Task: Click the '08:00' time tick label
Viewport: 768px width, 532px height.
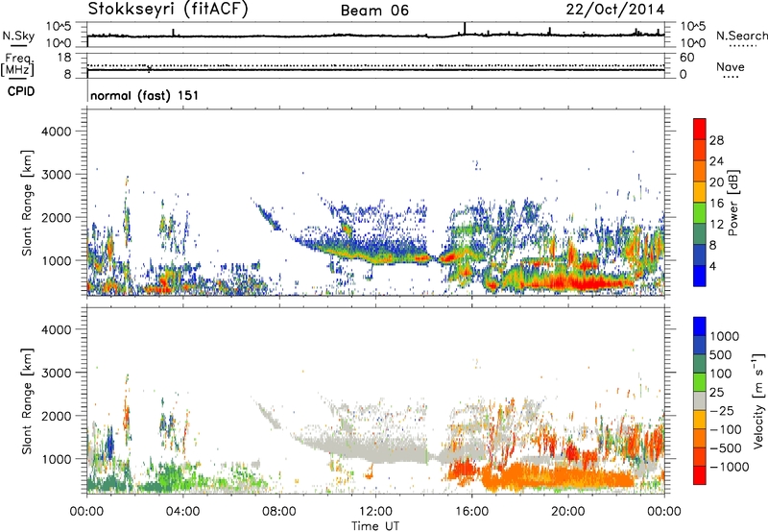Action: [x=279, y=511]
